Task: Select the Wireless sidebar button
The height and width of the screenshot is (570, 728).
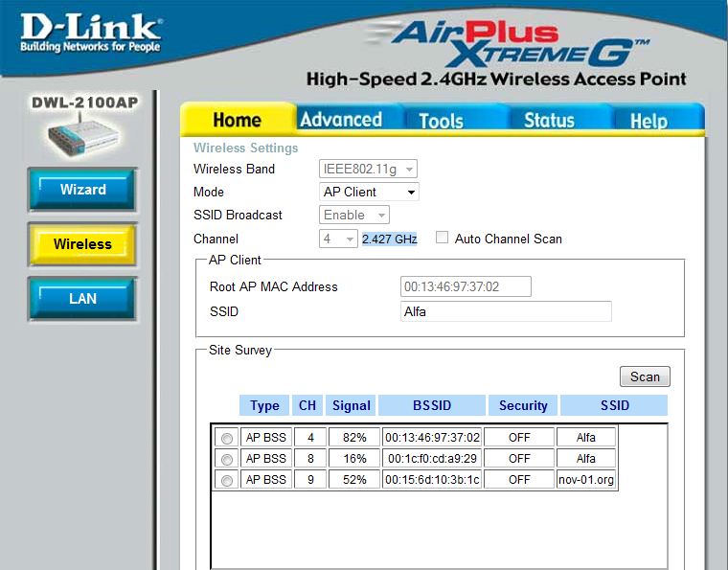Action: 82,244
